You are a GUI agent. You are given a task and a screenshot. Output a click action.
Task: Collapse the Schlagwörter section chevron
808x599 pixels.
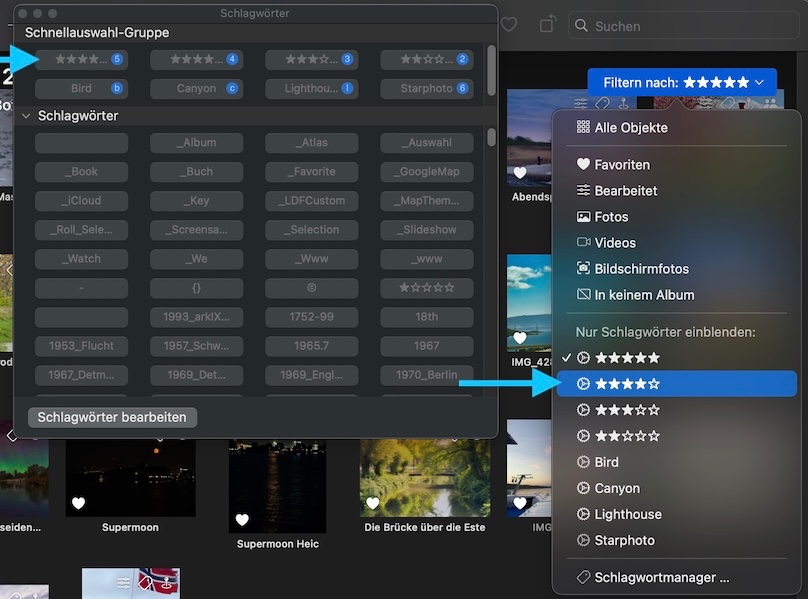coord(26,116)
